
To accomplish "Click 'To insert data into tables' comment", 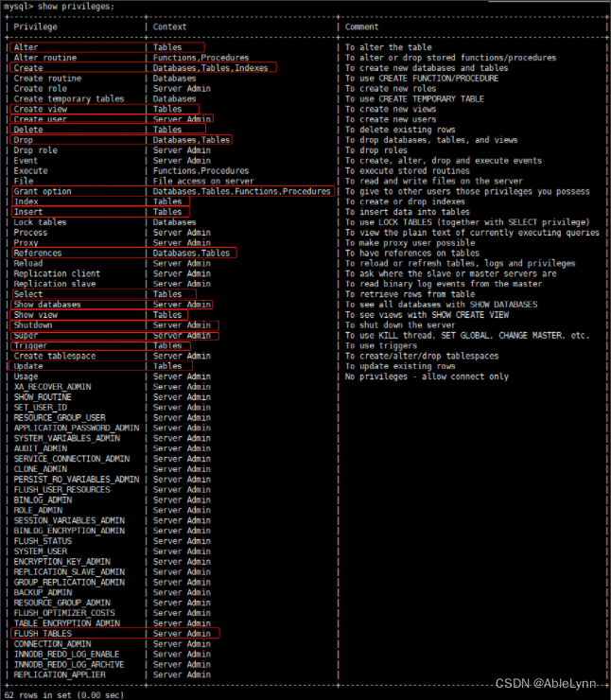I will [407, 212].
